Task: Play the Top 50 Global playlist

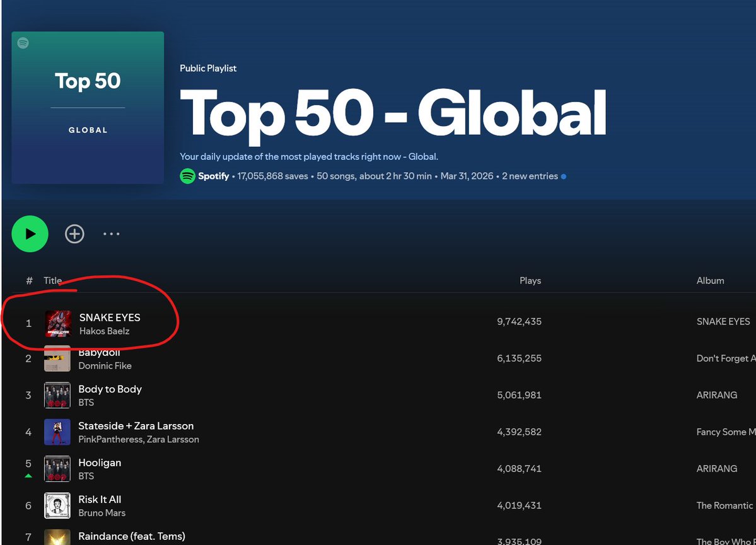Action: [x=30, y=234]
